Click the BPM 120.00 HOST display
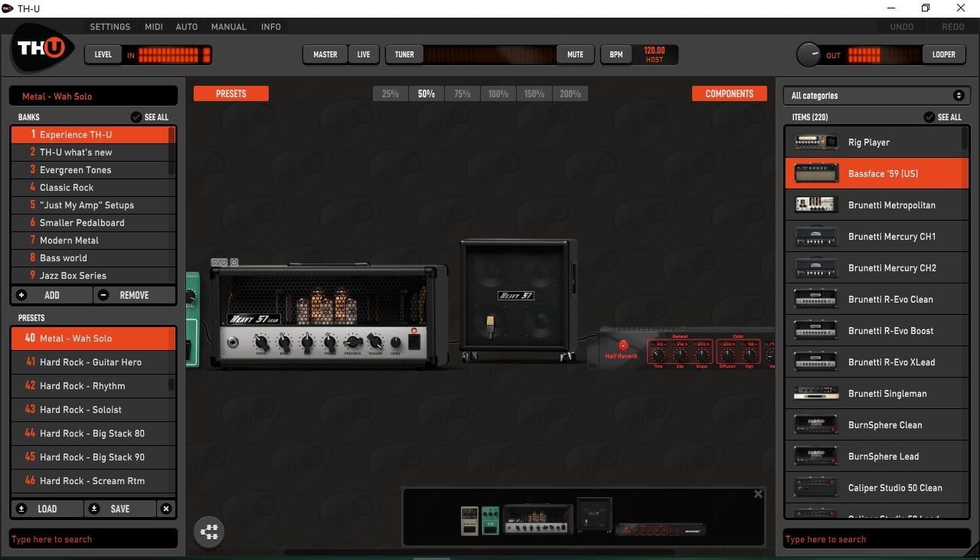The image size is (980, 560). tap(654, 54)
